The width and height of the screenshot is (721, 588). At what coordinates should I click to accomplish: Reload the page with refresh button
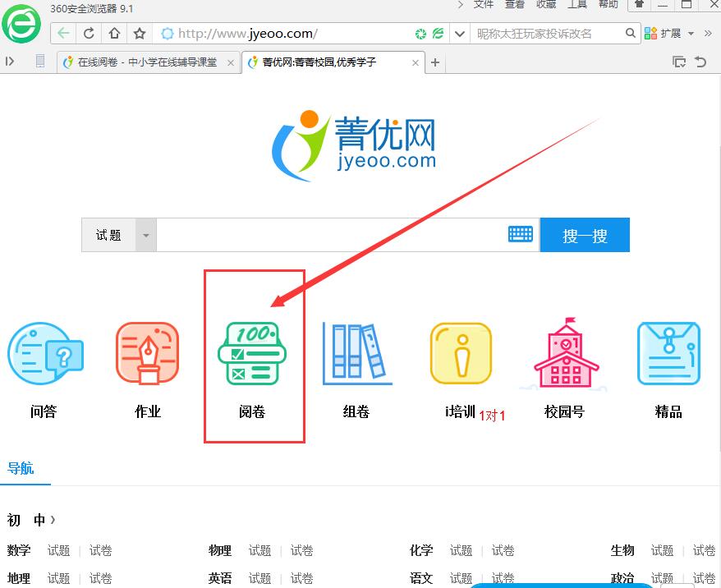(89, 34)
